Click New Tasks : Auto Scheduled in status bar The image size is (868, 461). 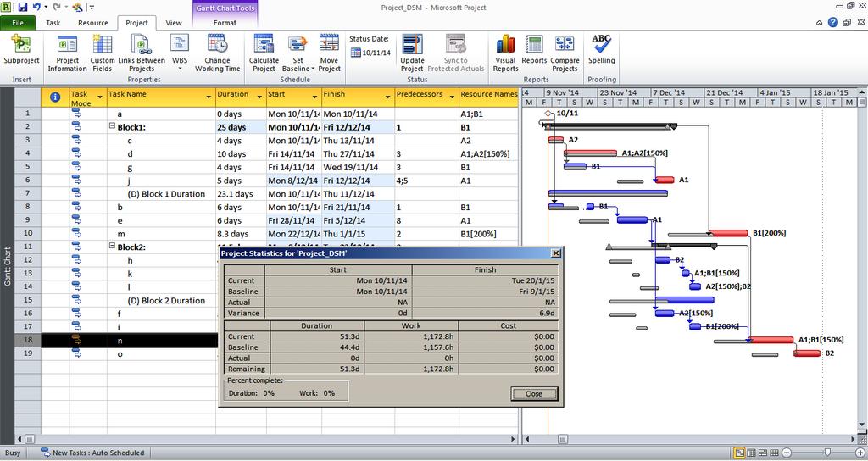point(93,453)
